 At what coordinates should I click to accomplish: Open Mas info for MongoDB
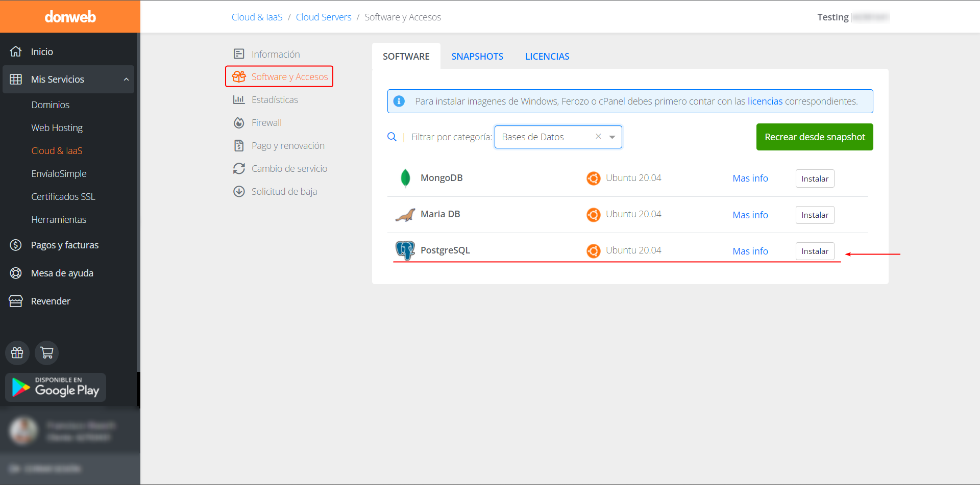pos(750,178)
